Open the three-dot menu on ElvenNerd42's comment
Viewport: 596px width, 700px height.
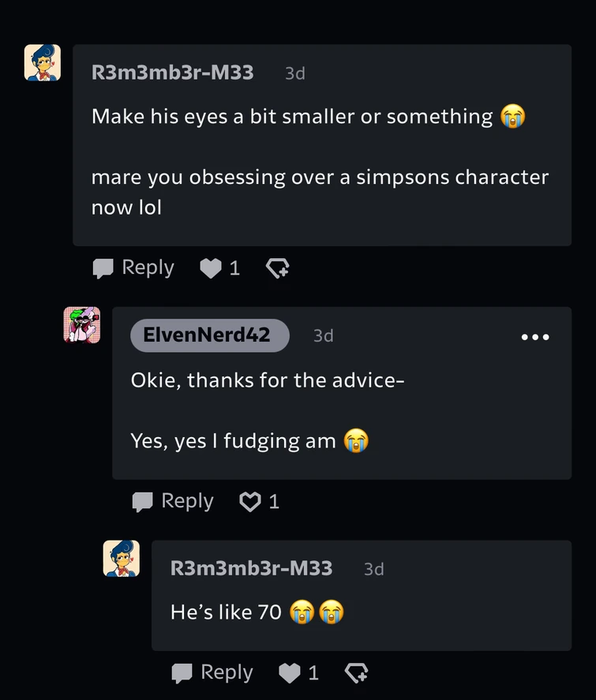(x=535, y=337)
